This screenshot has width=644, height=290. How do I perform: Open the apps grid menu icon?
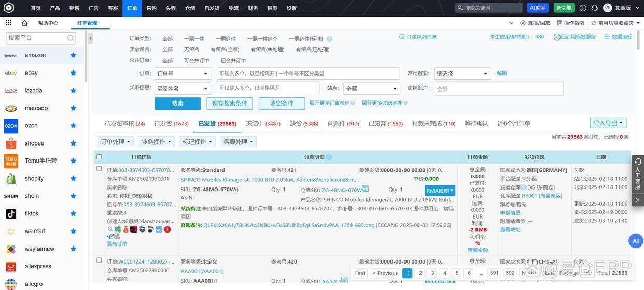coord(9,23)
